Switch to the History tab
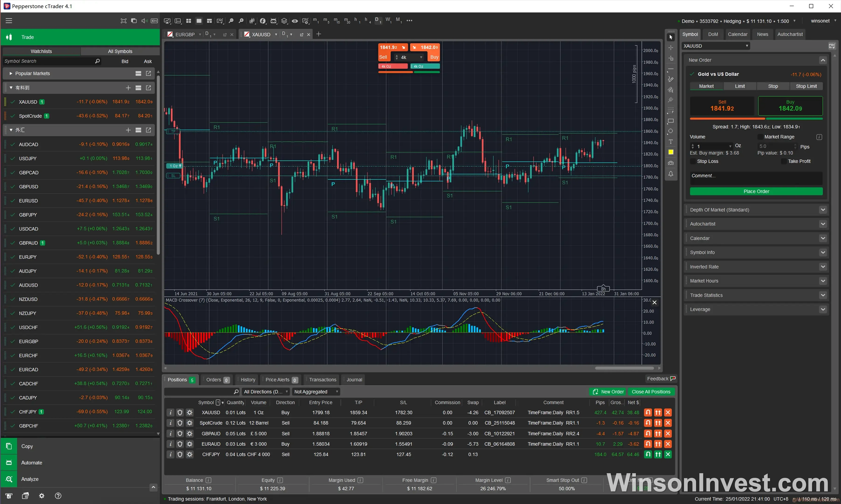 (248, 380)
